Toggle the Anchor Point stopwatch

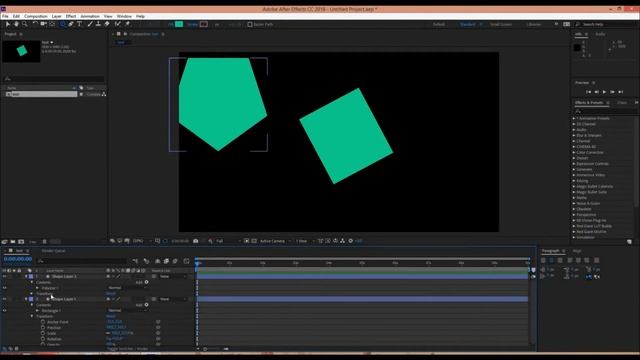pyautogui.click(x=43, y=322)
